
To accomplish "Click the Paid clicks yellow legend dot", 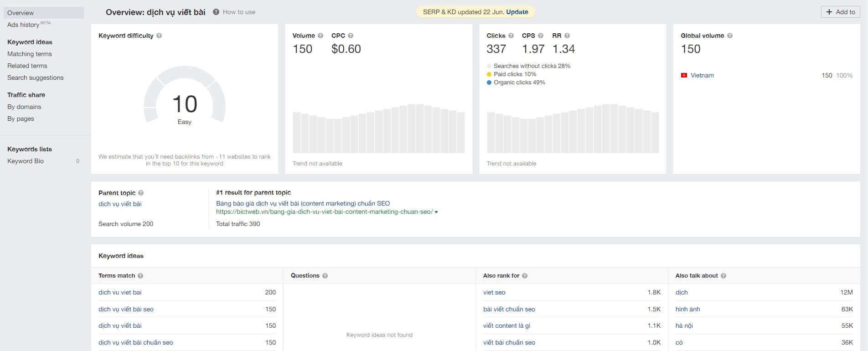I will [x=489, y=74].
